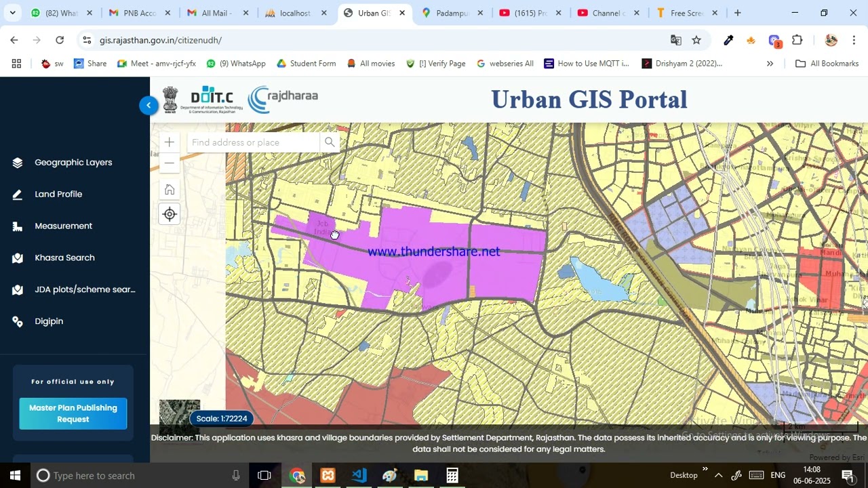
Task: Open the Student Form bookmark
Action: pos(306,64)
